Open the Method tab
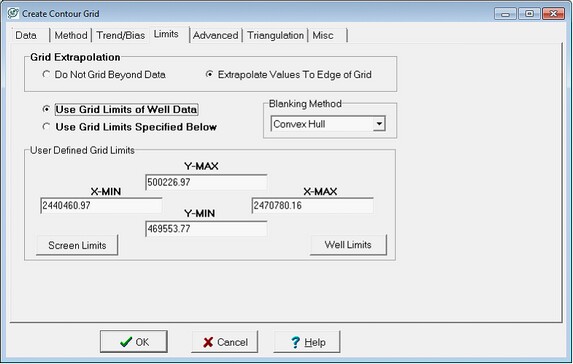The image size is (573, 364). point(71,35)
